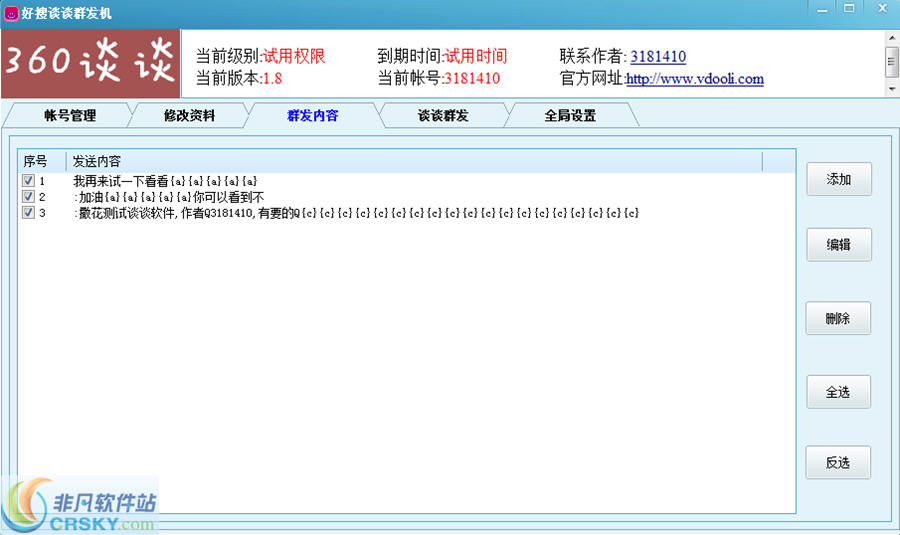Toggle checkbox for message row 3
Image resolution: width=900 pixels, height=535 pixels.
tap(28, 212)
